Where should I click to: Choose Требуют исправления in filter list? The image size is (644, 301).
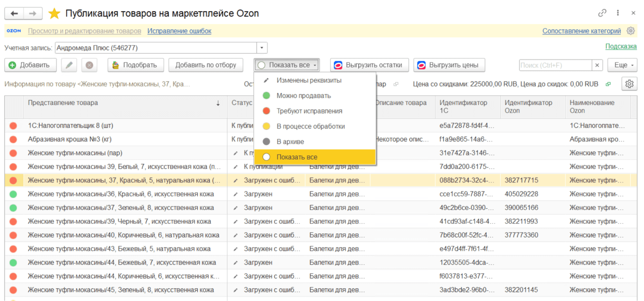(309, 111)
